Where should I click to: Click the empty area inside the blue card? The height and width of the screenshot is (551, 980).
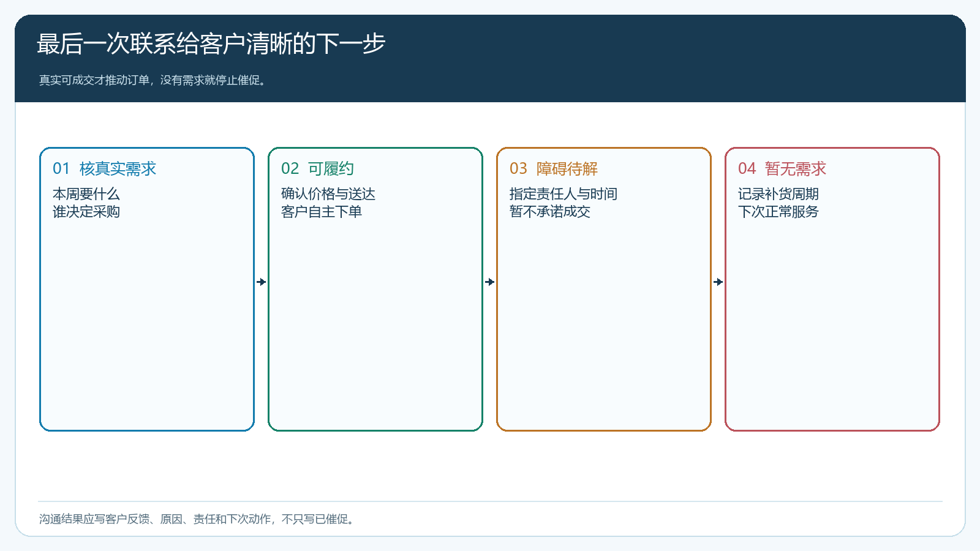coord(147,324)
